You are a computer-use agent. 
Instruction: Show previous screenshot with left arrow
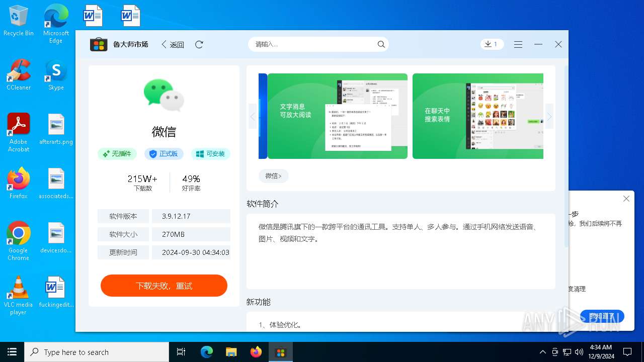[253, 116]
